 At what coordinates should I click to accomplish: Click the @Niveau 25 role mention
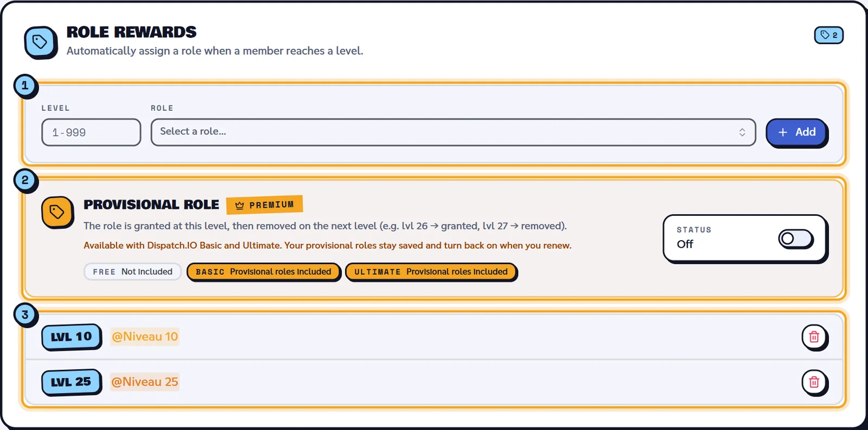click(x=145, y=382)
